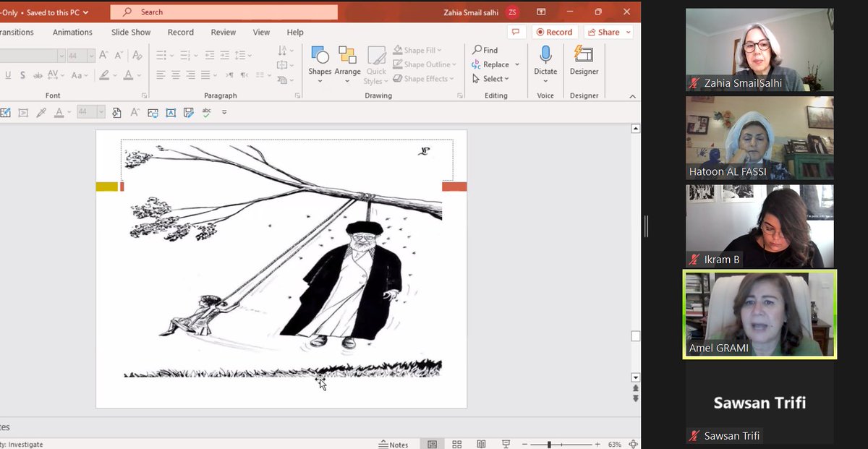Open Comments pane icon
The width and height of the screenshot is (868, 449).
click(x=516, y=33)
